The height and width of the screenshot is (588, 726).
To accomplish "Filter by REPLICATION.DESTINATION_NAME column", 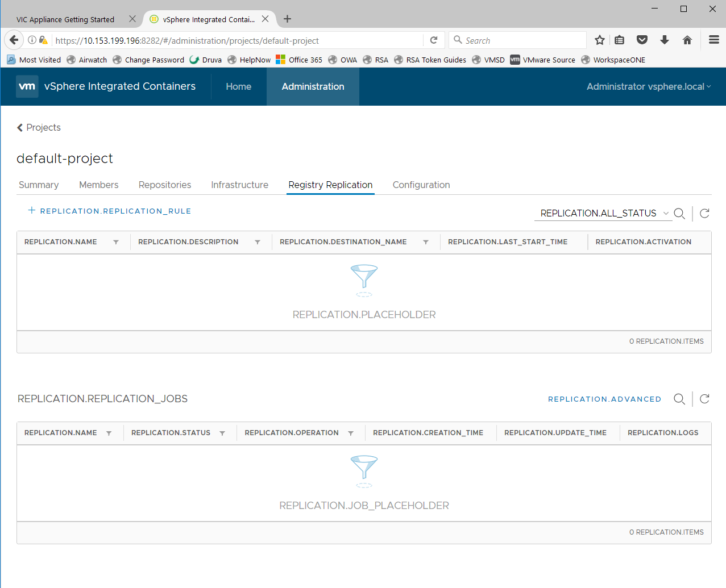I will click(426, 242).
